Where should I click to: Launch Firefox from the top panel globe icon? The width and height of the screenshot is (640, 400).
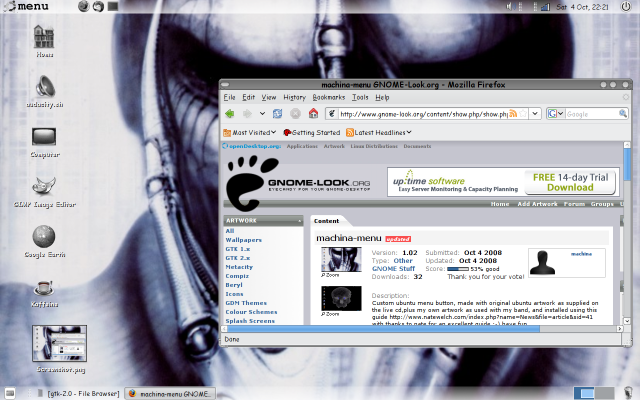tap(84, 6)
